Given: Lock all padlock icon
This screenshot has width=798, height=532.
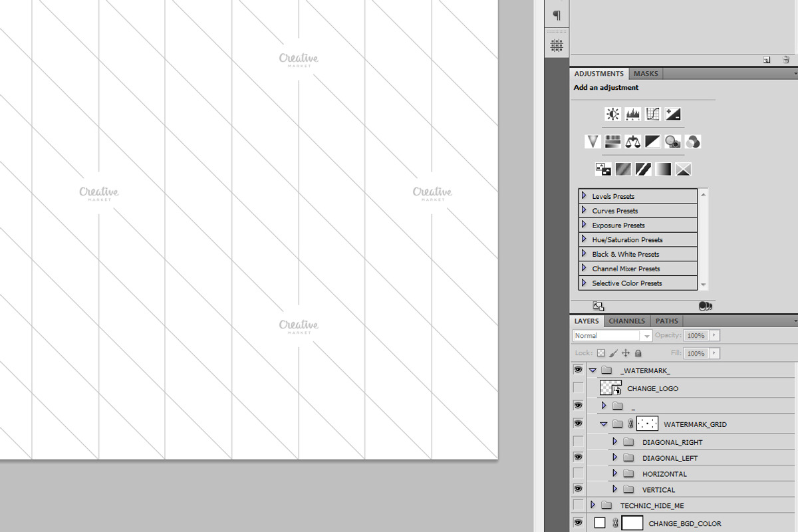Looking at the screenshot, I should pos(638,353).
